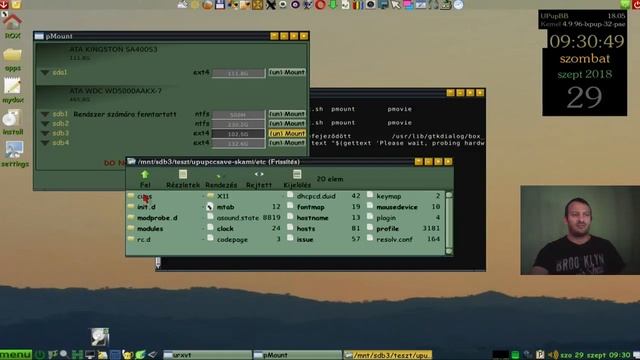
Task: Click the (un) Mount button for sdb2
Action: click(x=287, y=123)
